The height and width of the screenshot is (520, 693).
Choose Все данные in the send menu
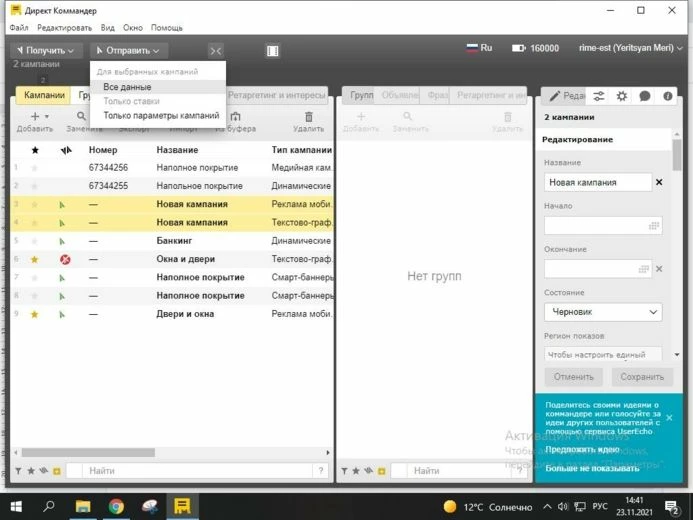(x=158, y=87)
